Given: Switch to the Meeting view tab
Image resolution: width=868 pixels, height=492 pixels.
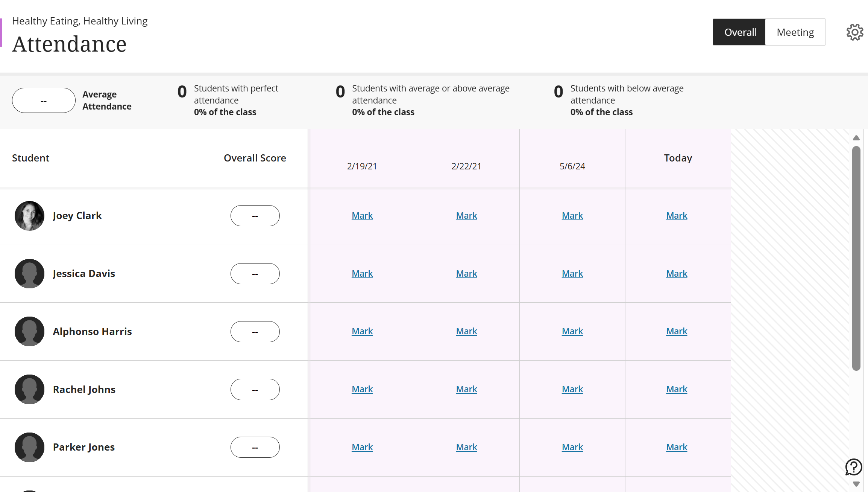Looking at the screenshot, I should (795, 32).
